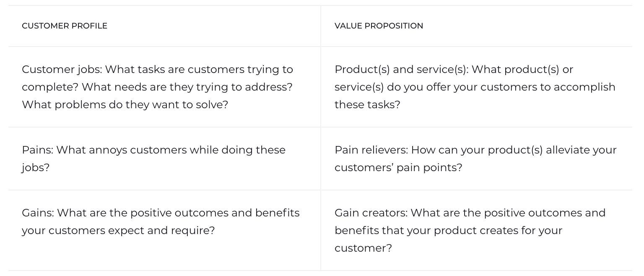Click the 'Pains:' label in the left column

pos(38,150)
